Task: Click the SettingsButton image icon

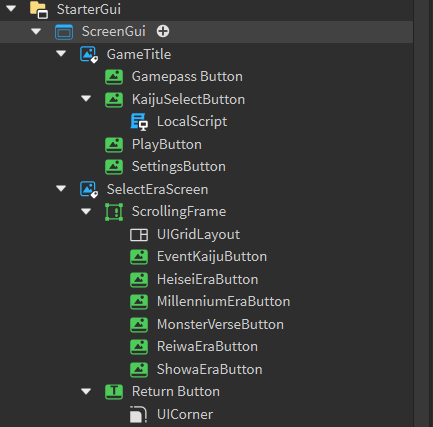Action: pyautogui.click(x=114, y=167)
